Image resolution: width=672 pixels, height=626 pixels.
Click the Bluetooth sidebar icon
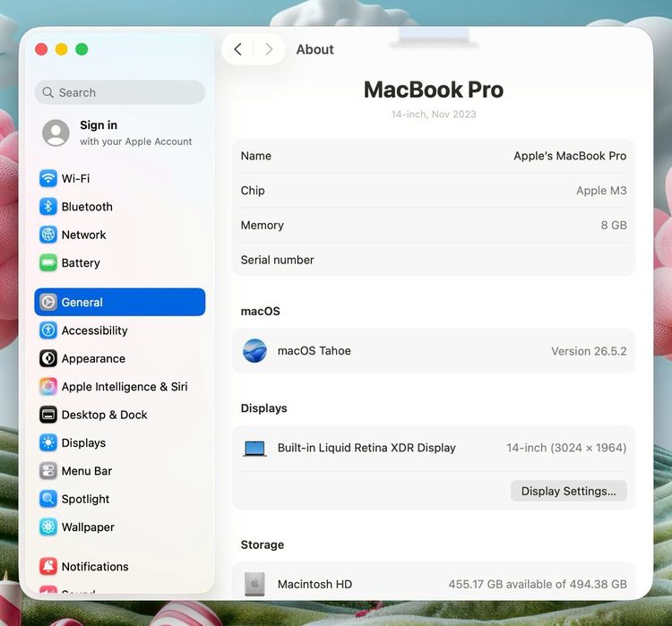pyautogui.click(x=48, y=207)
